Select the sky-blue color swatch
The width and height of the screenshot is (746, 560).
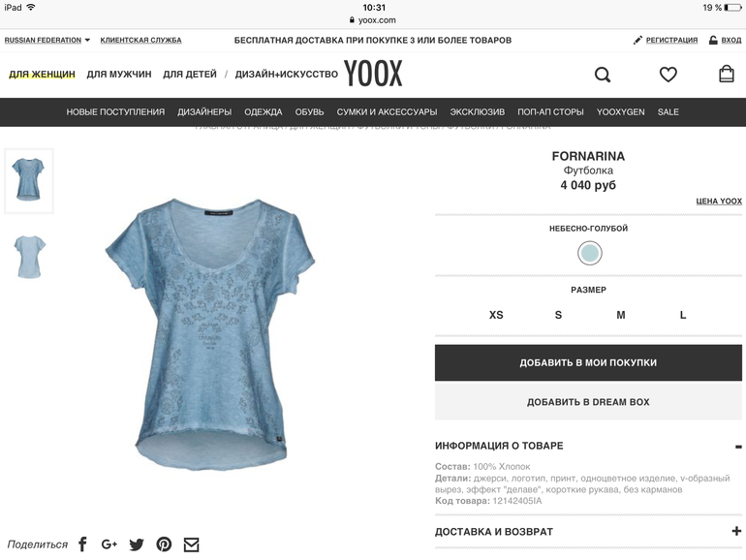click(x=589, y=253)
